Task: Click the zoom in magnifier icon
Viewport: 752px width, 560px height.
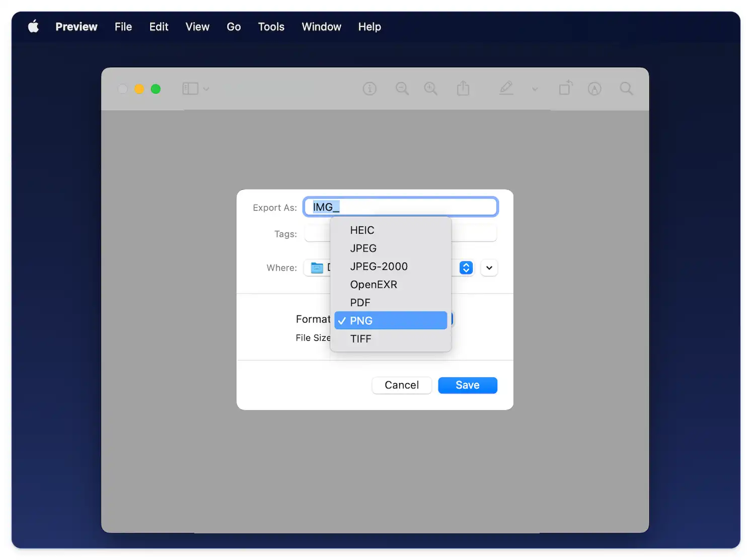Action: coord(430,89)
